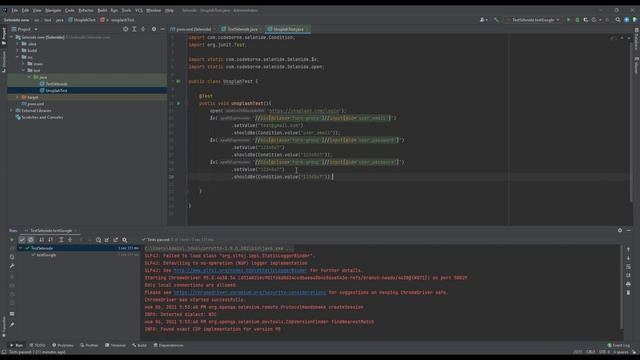The image size is (640, 360).
Task: Open the Build tool window
Action: tap(139, 345)
